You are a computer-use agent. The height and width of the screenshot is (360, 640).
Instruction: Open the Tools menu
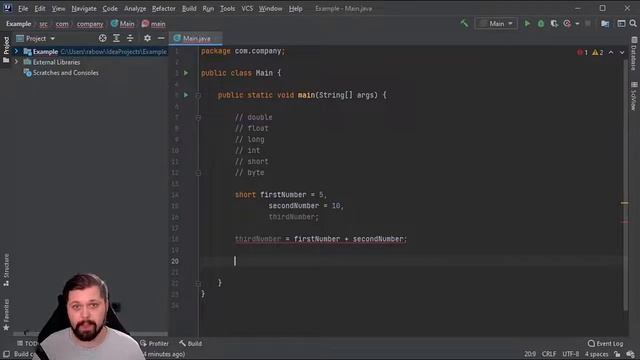pos(227,8)
